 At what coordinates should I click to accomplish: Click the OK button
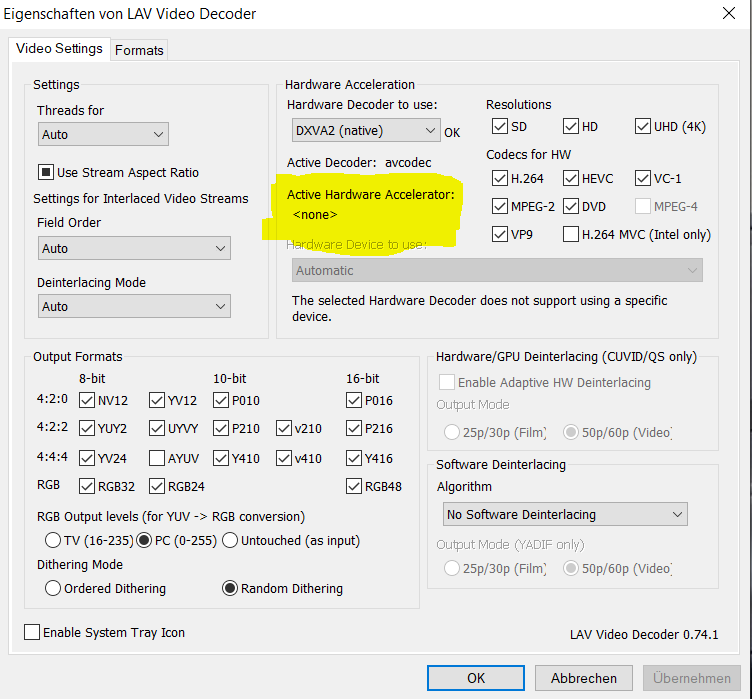coord(475,678)
